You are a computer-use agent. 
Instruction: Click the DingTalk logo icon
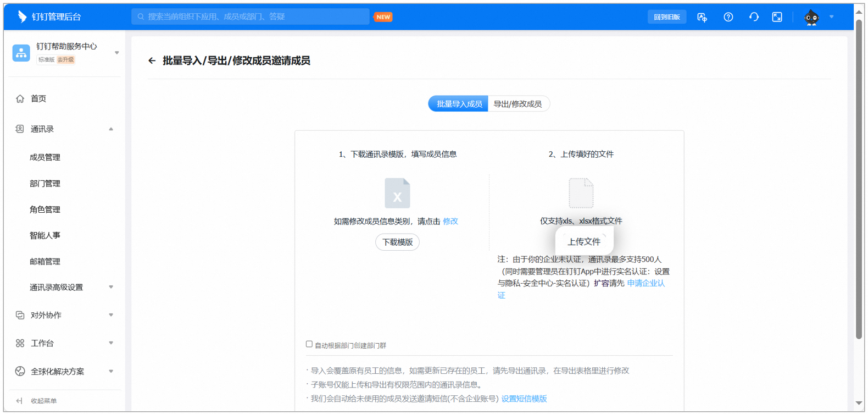22,16
